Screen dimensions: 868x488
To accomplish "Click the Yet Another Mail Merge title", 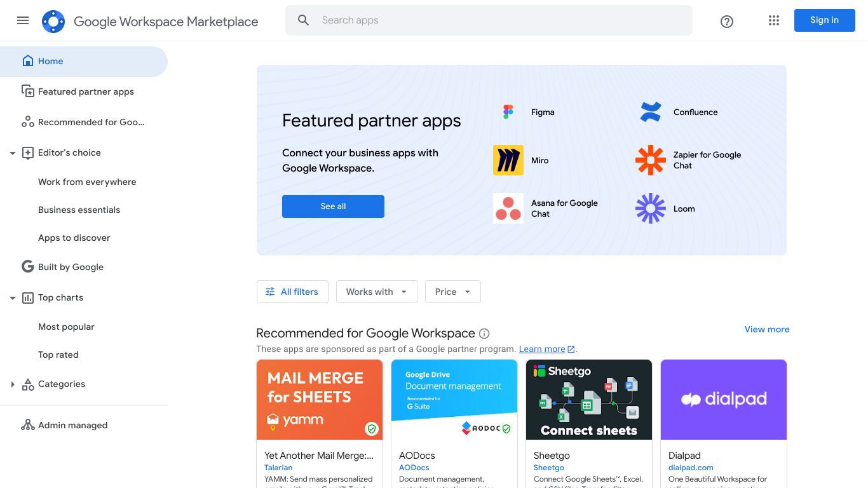I will pos(319,456).
